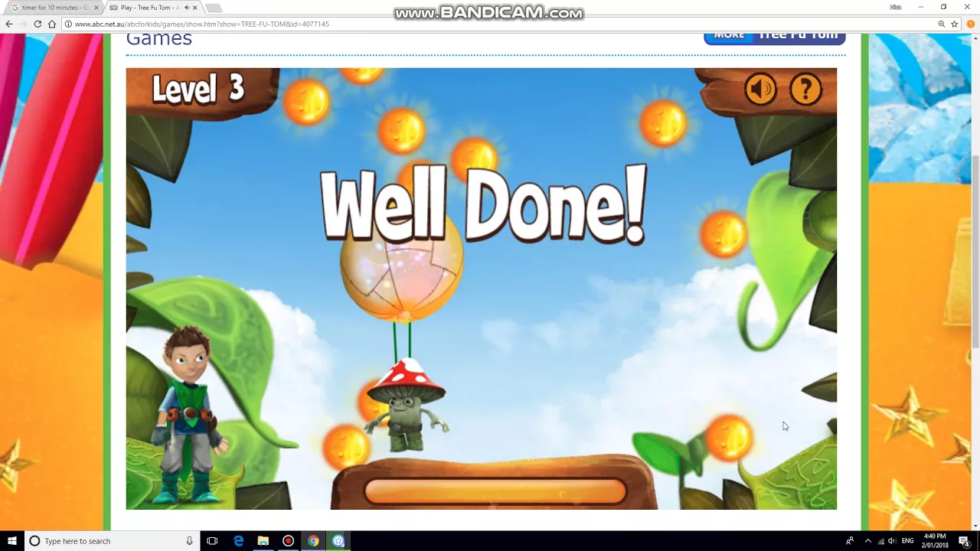
Task: Click Tom character in the game
Action: coord(188,414)
